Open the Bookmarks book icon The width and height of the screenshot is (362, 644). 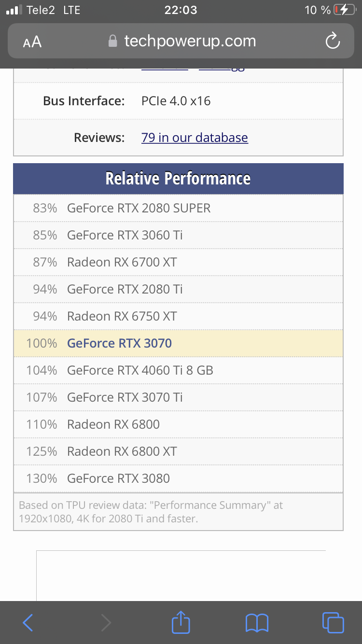point(257,623)
